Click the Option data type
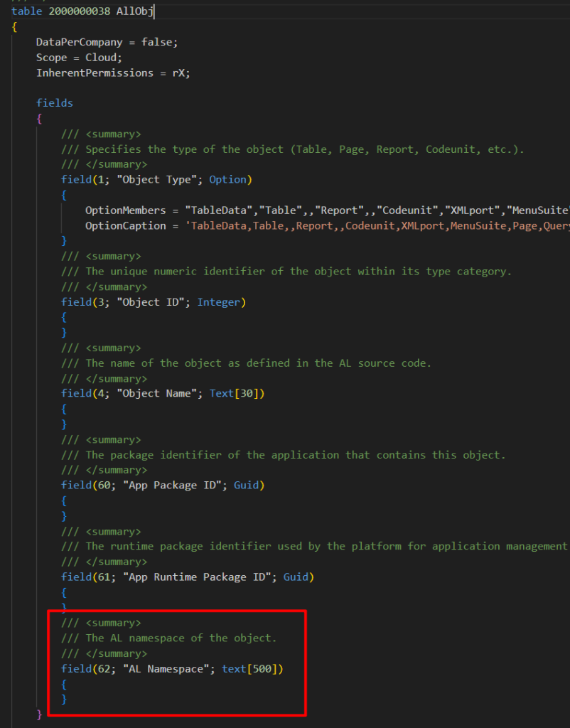Image resolution: width=570 pixels, height=728 pixels. click(227, 180)
